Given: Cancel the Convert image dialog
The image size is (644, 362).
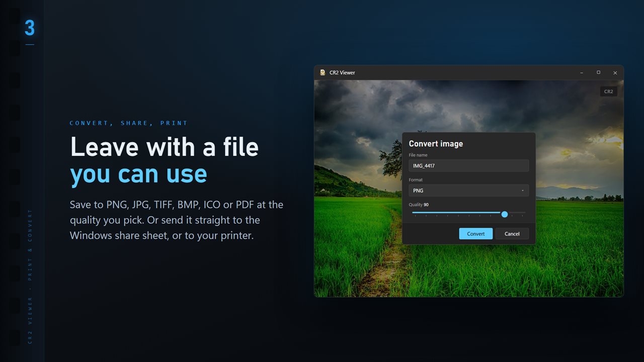Looking at the screenshot, I should point(512,234).
